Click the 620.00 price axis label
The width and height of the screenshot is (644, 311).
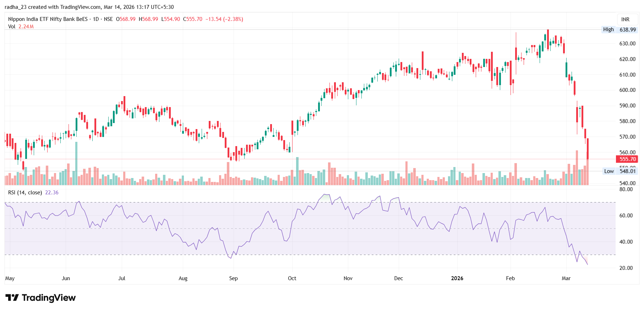pos(628,59)
